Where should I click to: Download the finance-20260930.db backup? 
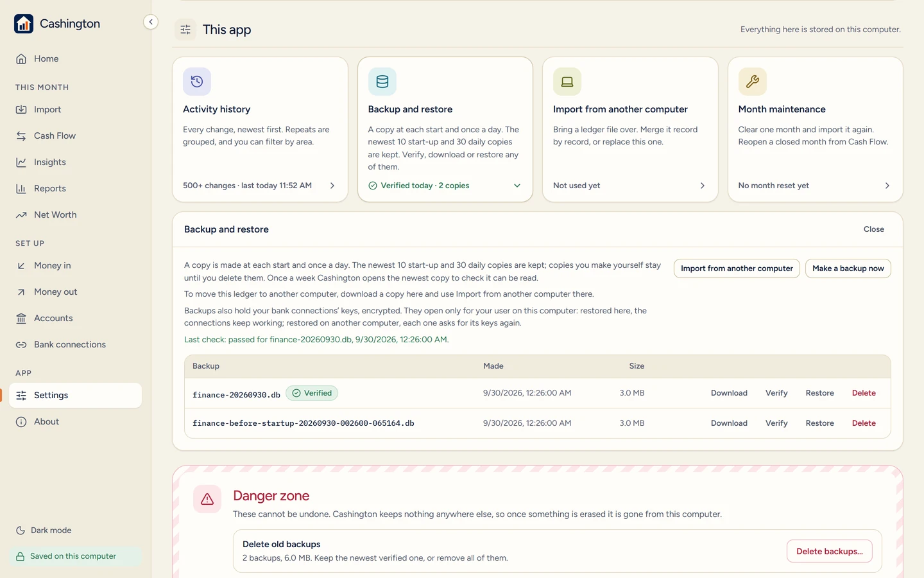pyautogui.click(x=729, y=393)
